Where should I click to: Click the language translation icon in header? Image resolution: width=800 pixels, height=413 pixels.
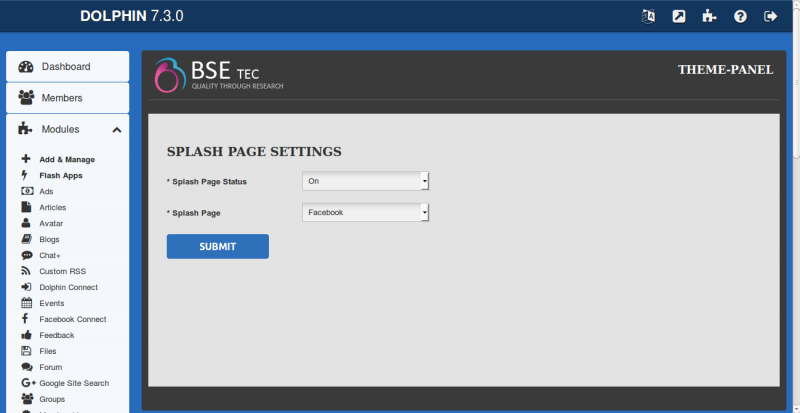click(x=648, y=16)
